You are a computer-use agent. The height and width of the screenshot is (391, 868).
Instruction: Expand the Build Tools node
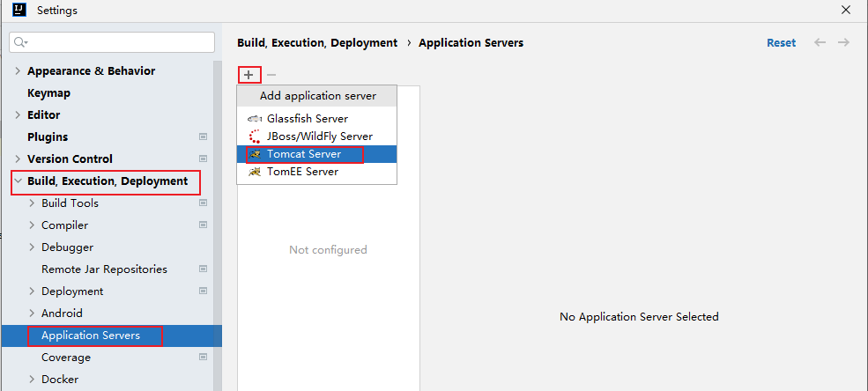pyautogui.click(x=32, y=203)
